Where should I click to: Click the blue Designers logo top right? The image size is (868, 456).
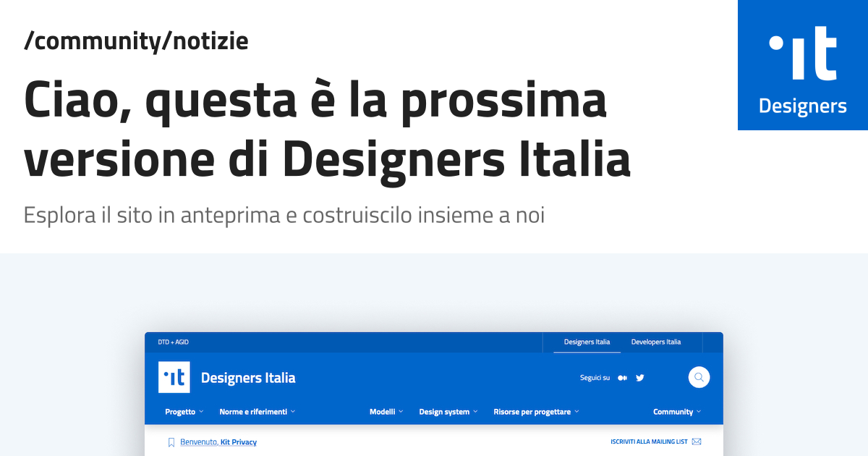pyautogui.click(x=801, y=65)
